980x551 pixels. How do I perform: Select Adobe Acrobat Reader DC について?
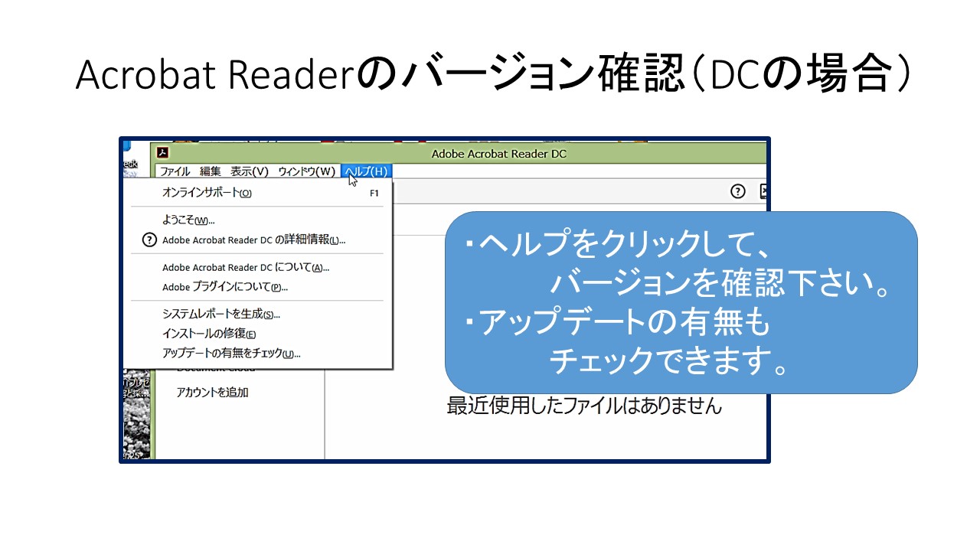[x=258, y=267]
